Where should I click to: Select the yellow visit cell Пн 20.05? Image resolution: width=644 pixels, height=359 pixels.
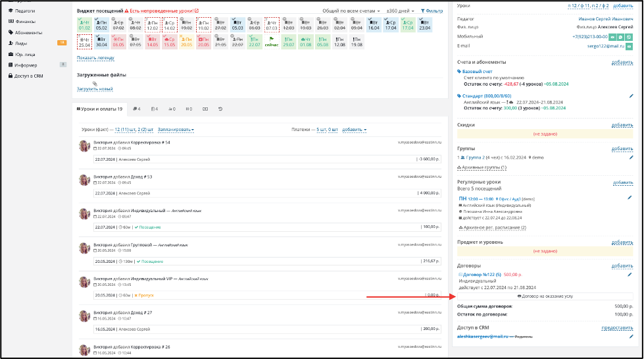pyautogui.click(x=186, y=42)
